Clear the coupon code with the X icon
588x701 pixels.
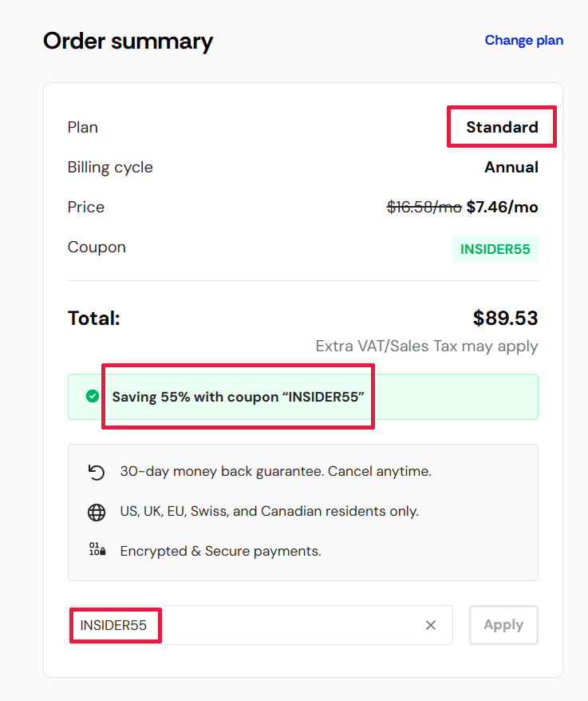430,625
